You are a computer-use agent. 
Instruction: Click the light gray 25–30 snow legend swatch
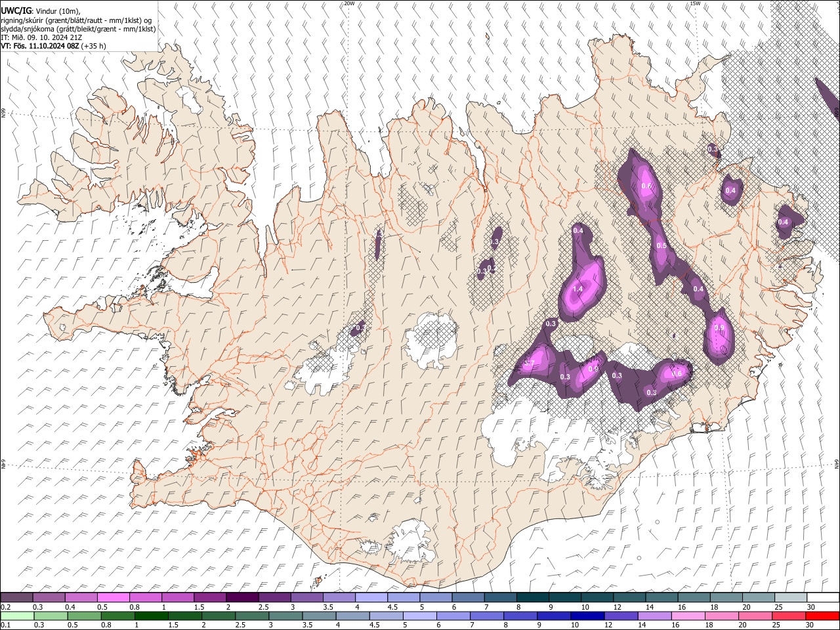tap(791, 597)
